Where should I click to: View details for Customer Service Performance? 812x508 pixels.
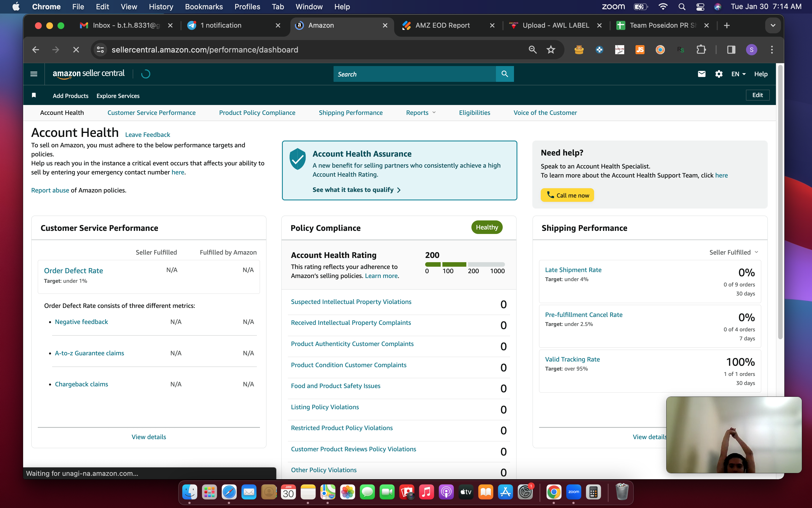coord(149,437)
